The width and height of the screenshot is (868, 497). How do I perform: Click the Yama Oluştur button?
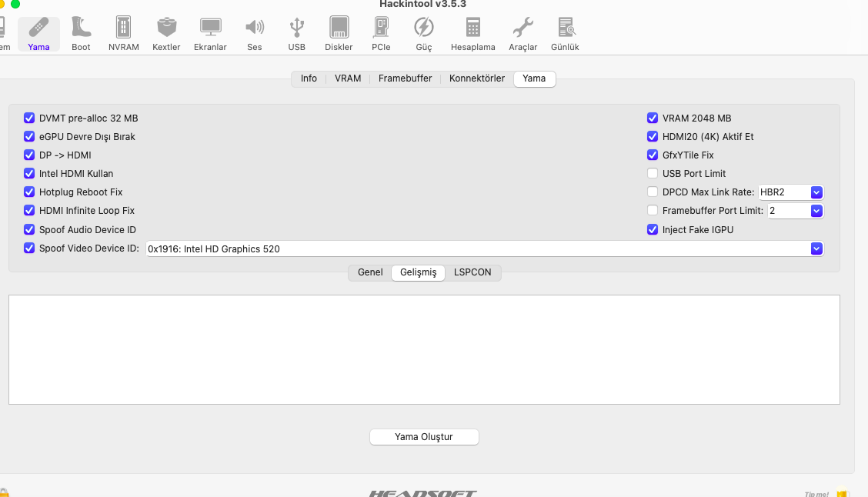pos(424,437)
